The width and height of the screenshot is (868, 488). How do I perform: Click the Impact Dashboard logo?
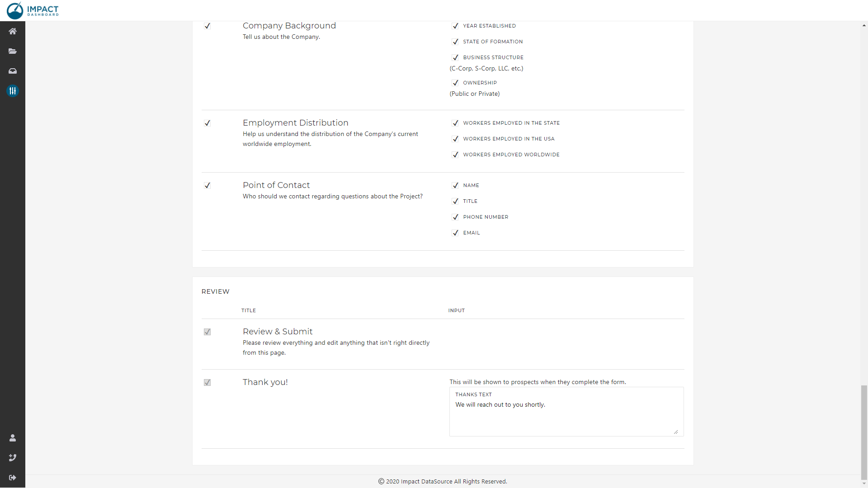pos(33,10)
